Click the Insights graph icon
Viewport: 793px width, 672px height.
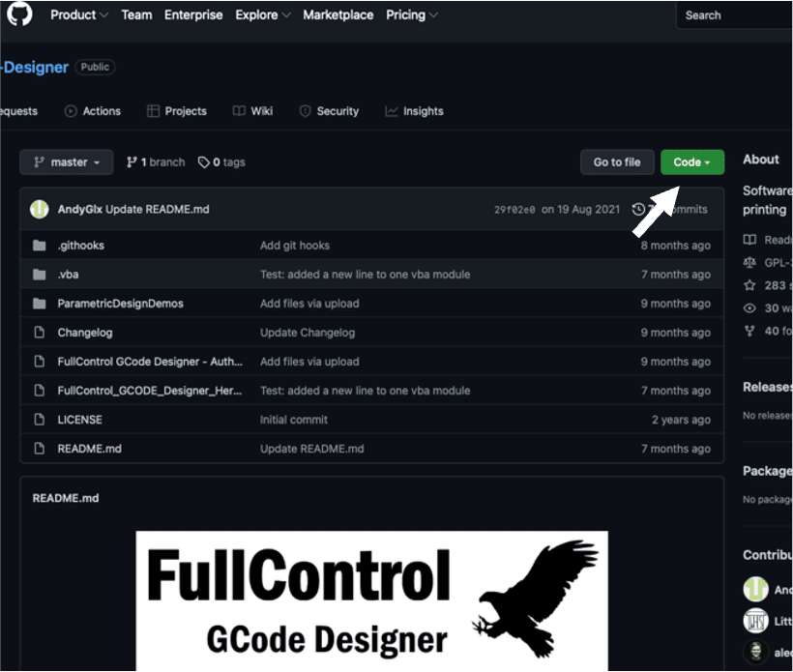pyautogui.click(x=392, y=110)
